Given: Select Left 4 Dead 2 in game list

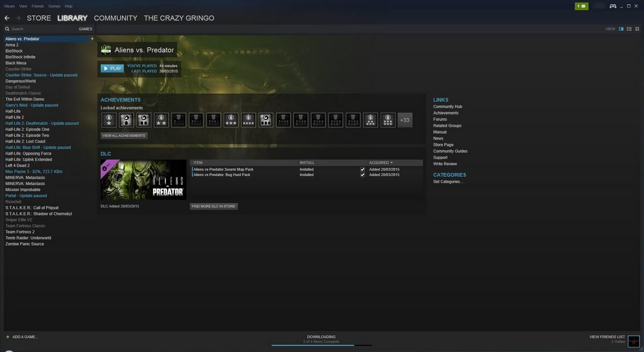Looking at the screenshot, I should point(17,166).
